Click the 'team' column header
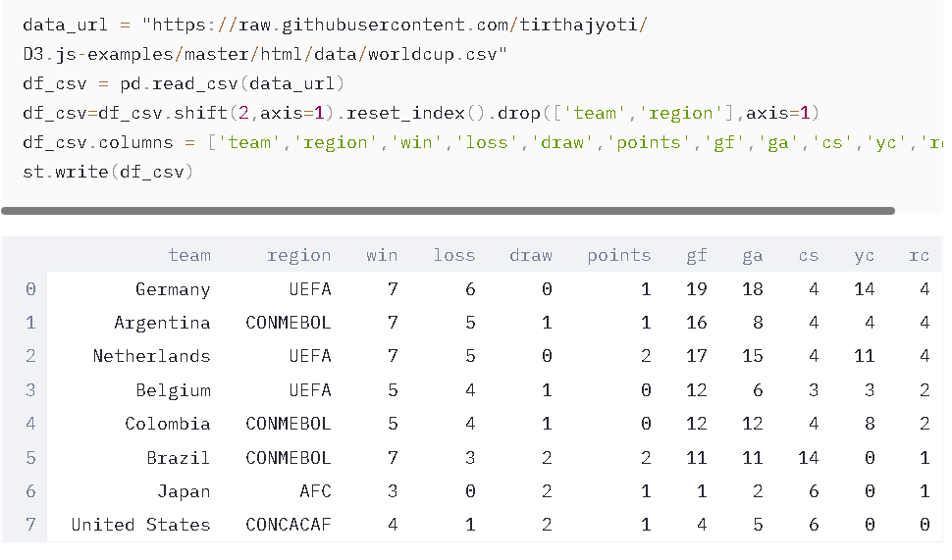952x560 pixels. pyautogui.click(x=189, y=255)
